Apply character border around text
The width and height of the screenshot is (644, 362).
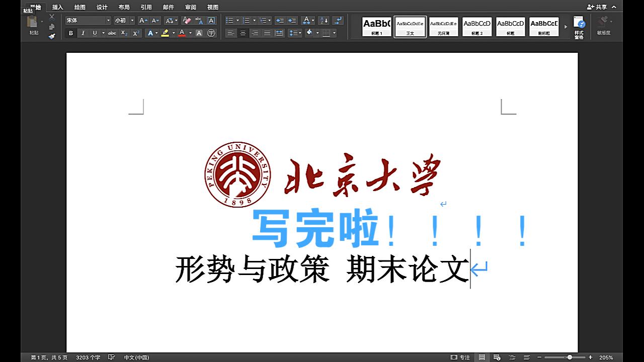pyautogui.click(x=211, y=21)
